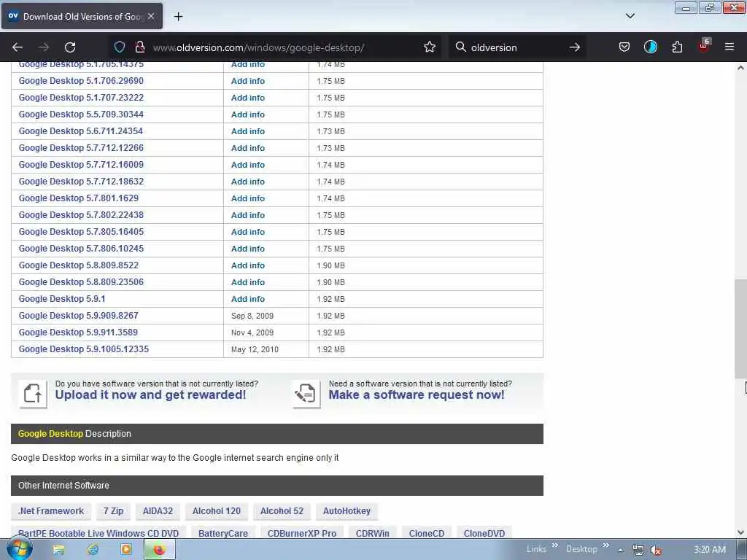Viewport: 747px width, 560px height.
Task: Switch to Firefox taskbar button
Action: click(160, 550)
